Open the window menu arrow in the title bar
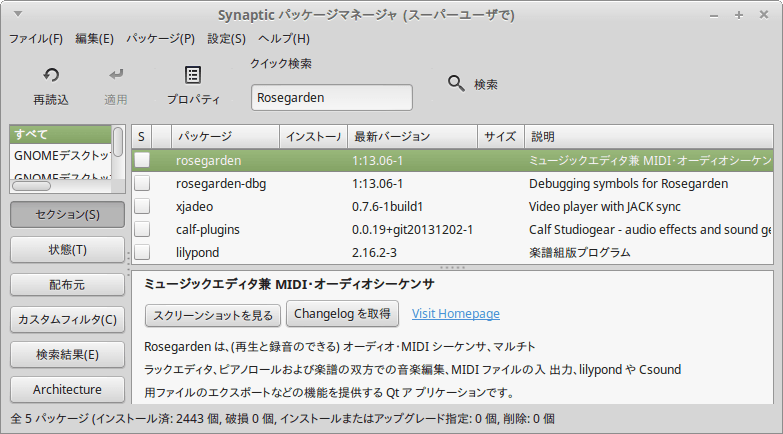This screenshot has height=434, width=783. tap(18, 14)
